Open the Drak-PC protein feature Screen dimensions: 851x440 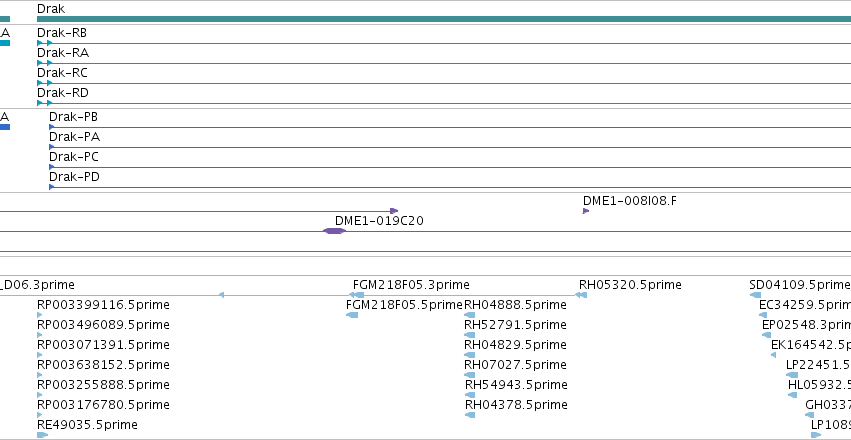pos(450,167)
